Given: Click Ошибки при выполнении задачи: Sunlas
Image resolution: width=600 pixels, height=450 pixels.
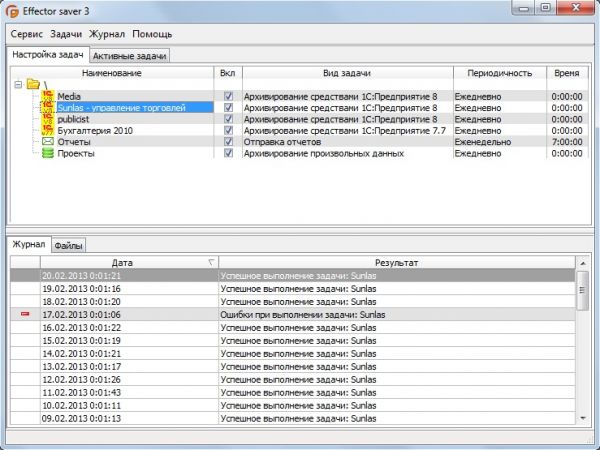Looking at the screenshot, I should [x=303, y=315].
